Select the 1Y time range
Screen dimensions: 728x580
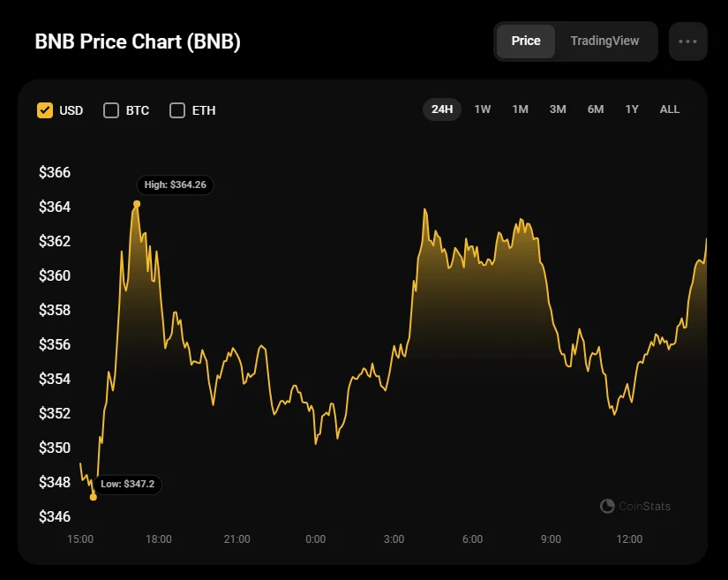click(632, 109)
